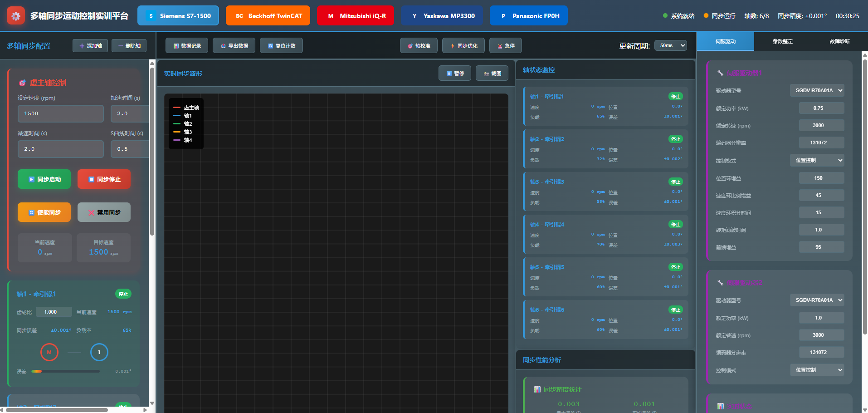Open the 故障诊断 tab
868x413 pixels.
click(839, 41)
